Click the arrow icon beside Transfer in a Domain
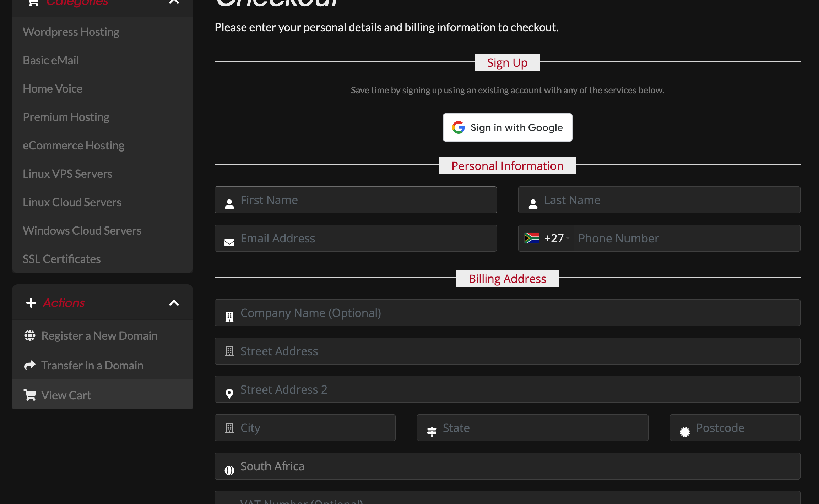This screenshot has width=819, height=504. point(30,365)
